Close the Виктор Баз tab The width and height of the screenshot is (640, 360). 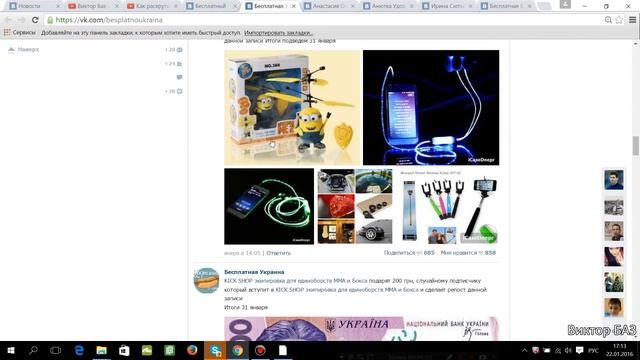click(117, 6)
